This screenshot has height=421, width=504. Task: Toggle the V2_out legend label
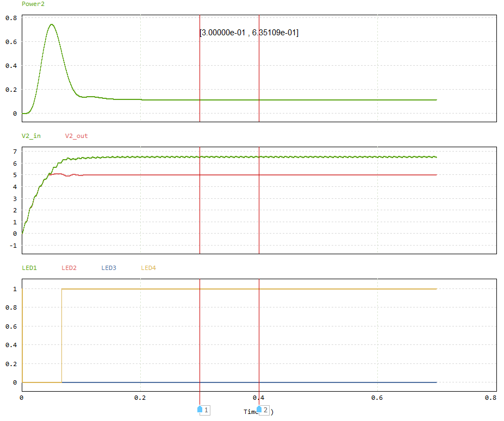click(x=76, y=136)
